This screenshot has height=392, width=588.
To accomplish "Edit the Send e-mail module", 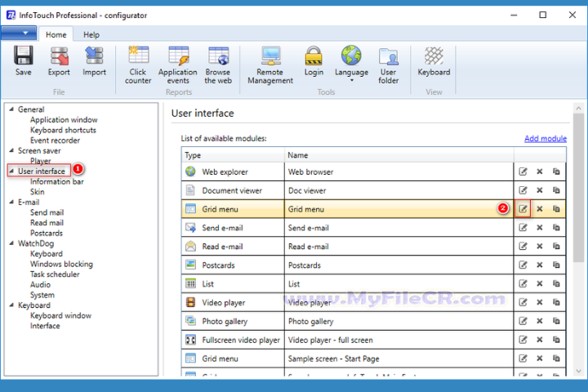I will [523, 227].
